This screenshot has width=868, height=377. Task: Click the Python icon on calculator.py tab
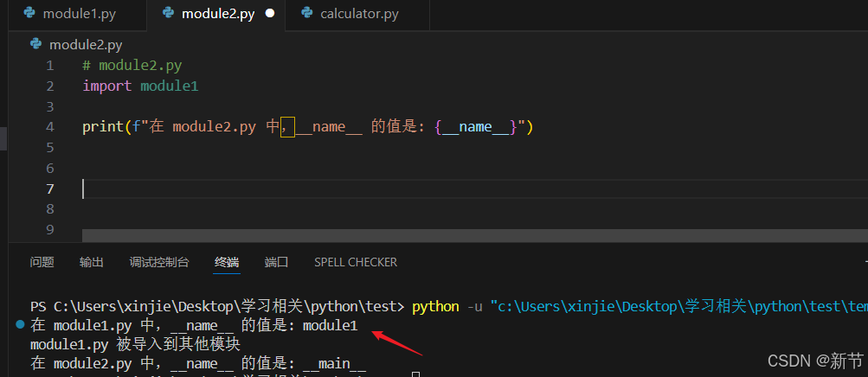(x=307, y=14)
